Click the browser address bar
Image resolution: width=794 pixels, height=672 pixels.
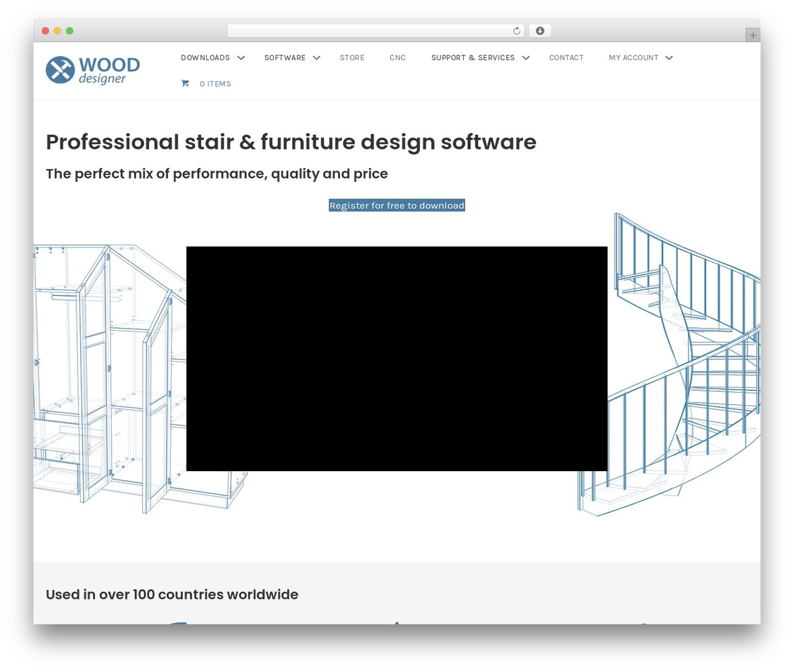click(x=376, y=31)
